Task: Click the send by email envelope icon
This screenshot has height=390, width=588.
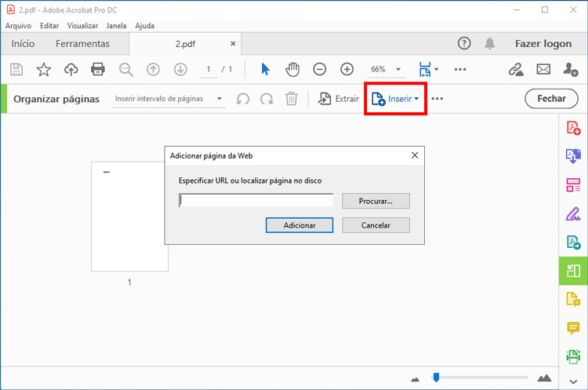Action: pyautogui.click(x=543, y=69)
